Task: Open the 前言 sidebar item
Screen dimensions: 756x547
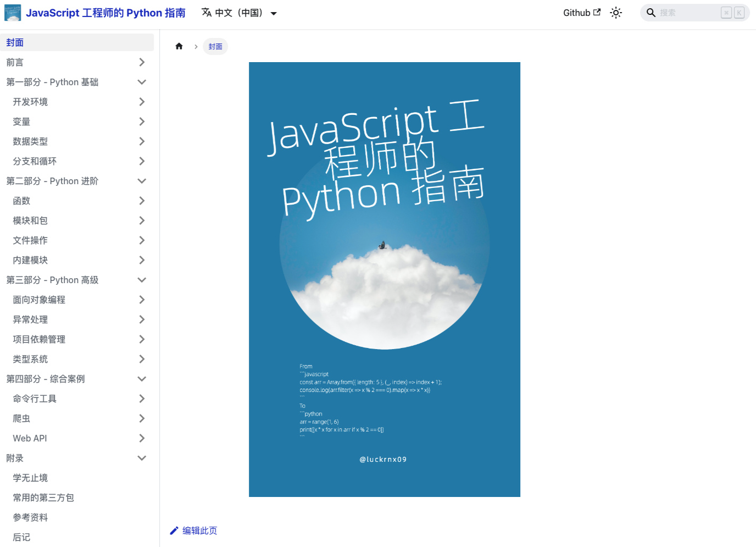Action: point(15,62)
